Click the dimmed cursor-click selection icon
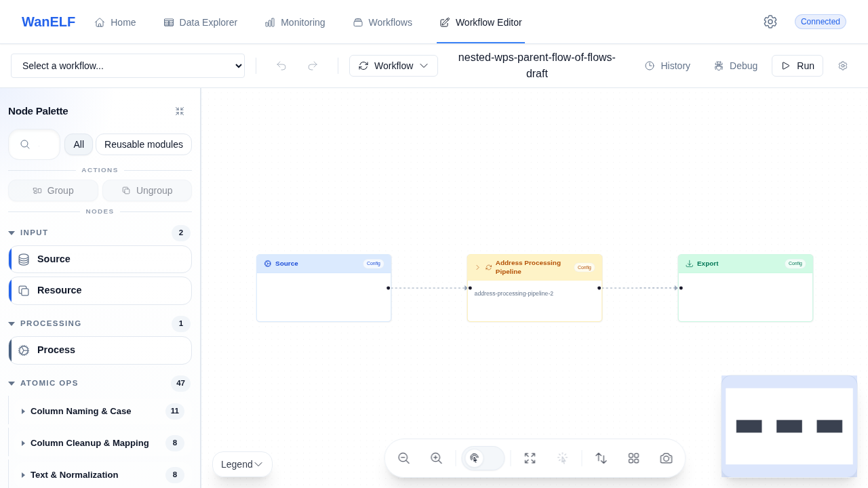The height and width of the screenshot is (488, 868). (562, 458)
